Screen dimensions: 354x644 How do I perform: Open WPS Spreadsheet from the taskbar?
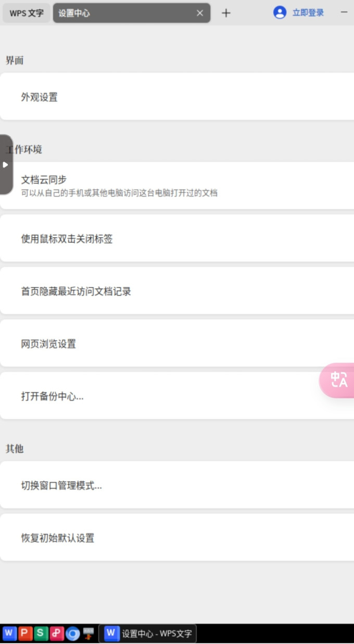40,634
